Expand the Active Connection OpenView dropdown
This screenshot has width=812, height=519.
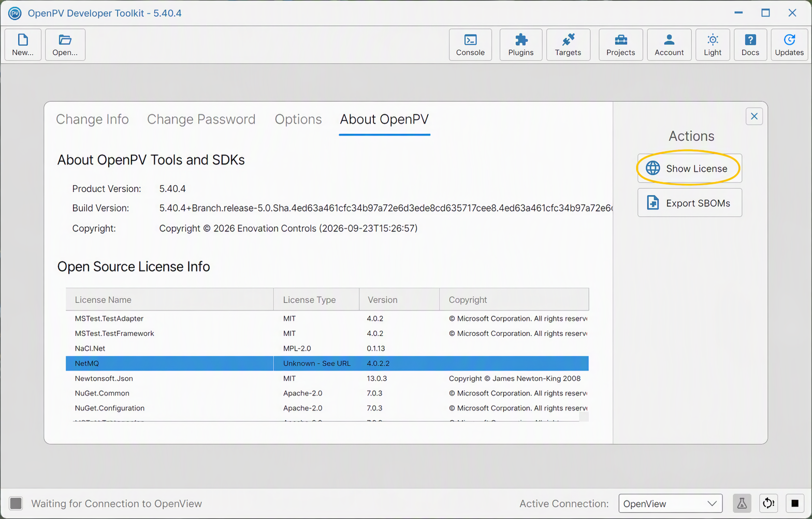(x=670, y=503)
